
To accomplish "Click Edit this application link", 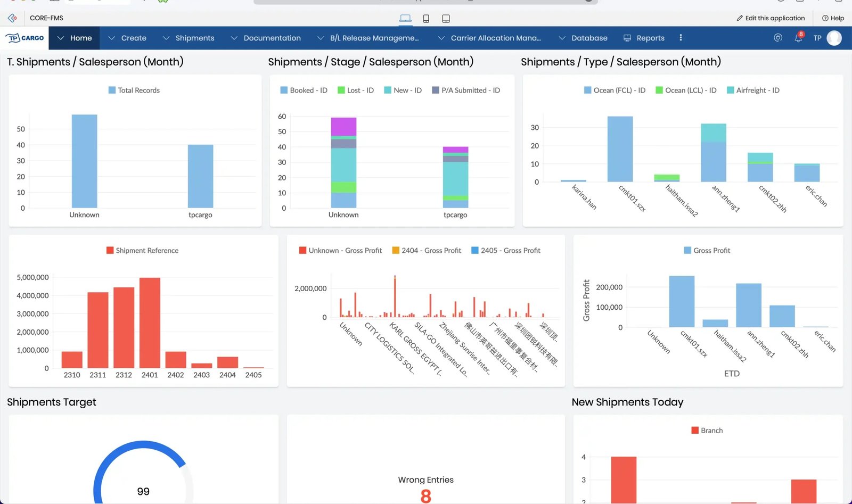I will point(771,18).
